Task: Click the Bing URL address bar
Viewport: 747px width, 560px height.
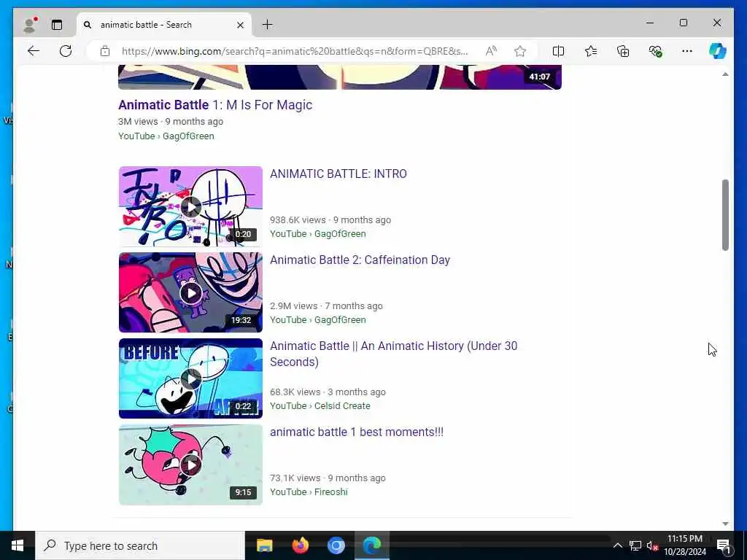Action: pos(295,51)
